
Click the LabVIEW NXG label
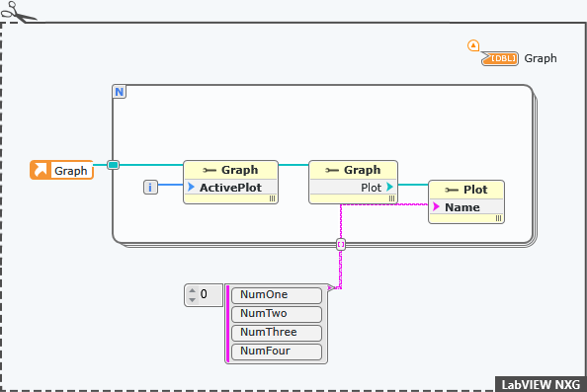541,385
